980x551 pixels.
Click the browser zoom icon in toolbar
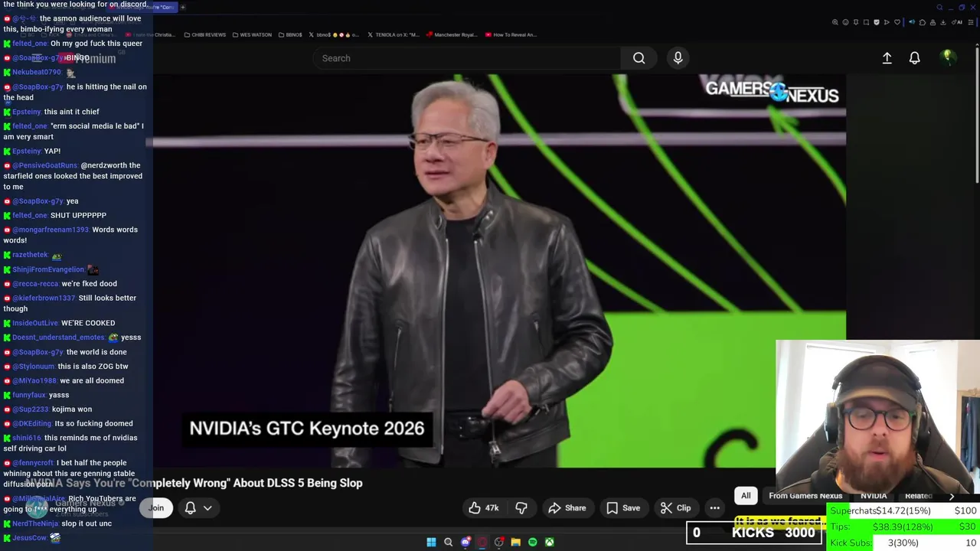[835, 22]
